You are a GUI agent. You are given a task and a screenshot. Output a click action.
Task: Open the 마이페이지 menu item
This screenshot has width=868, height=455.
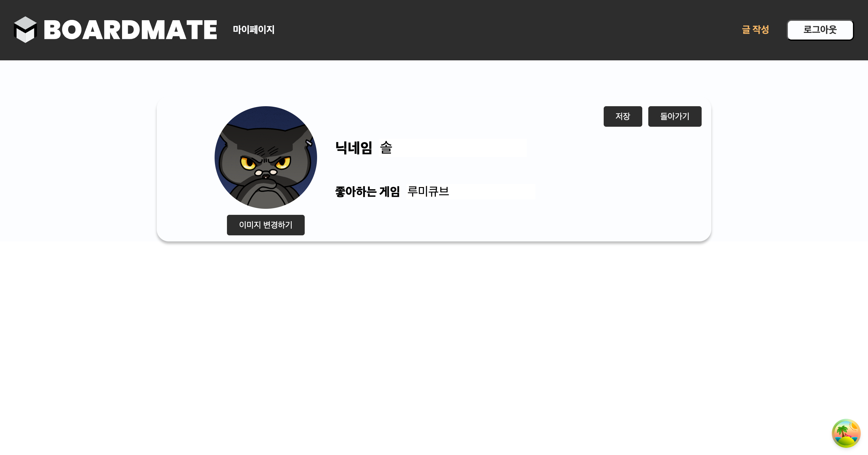click(254, 30)
